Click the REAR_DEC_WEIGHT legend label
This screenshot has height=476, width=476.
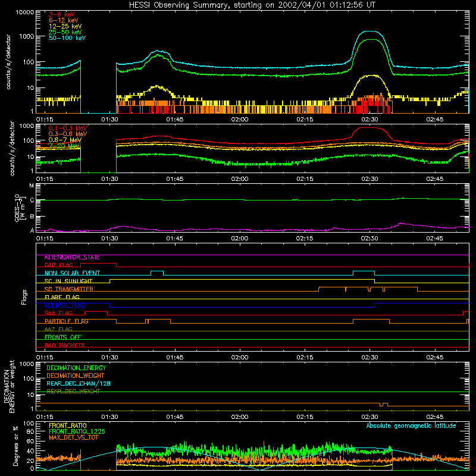click(x=73, y=392)
